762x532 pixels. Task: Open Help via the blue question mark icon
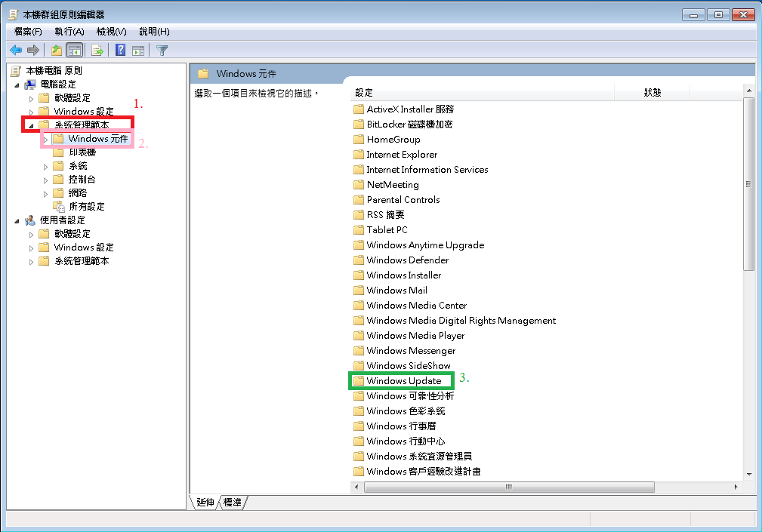(120, 51)
